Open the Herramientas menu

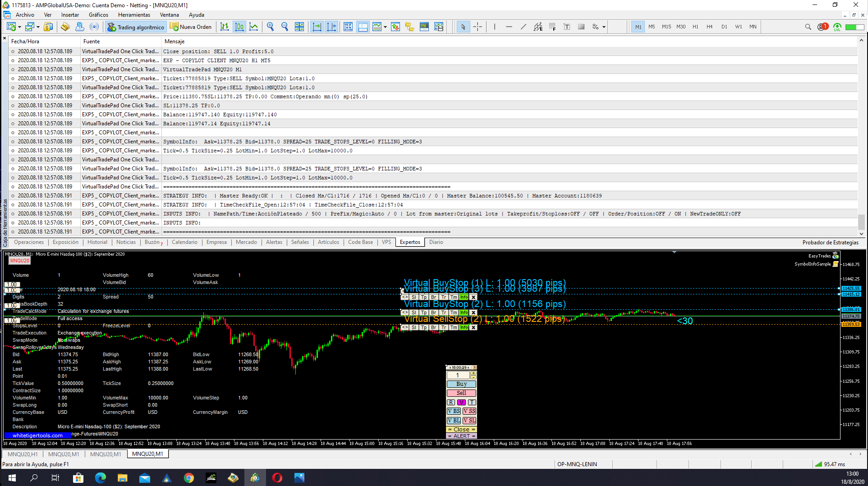point(134,15)
